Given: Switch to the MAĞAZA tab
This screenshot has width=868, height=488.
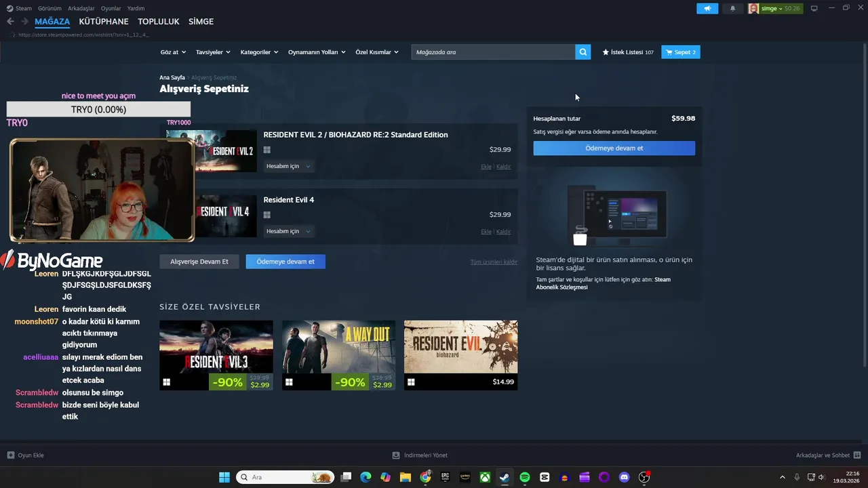Looking at the screenshot, I should [52, 22].
